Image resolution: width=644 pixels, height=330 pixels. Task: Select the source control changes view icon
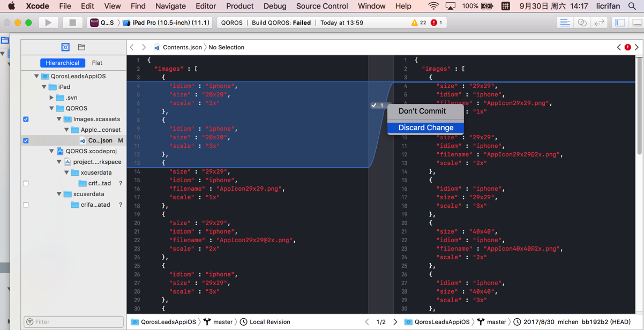65,47
